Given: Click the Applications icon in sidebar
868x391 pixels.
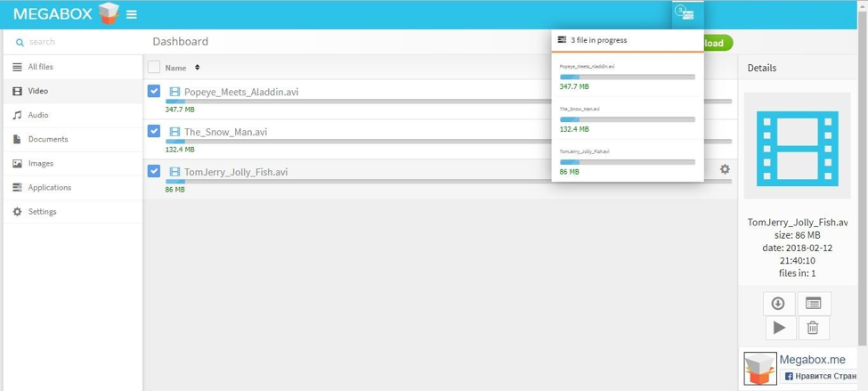Looking at the screenshot, I should tap(17, 188).
